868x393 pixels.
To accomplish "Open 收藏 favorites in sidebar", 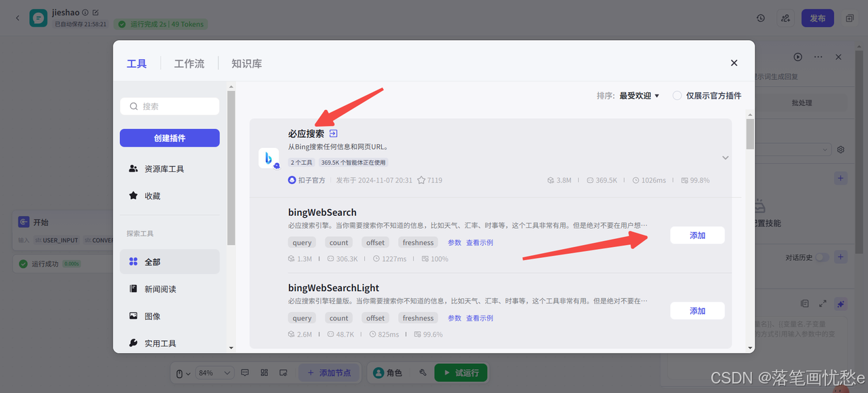I will tap(170, 195).
